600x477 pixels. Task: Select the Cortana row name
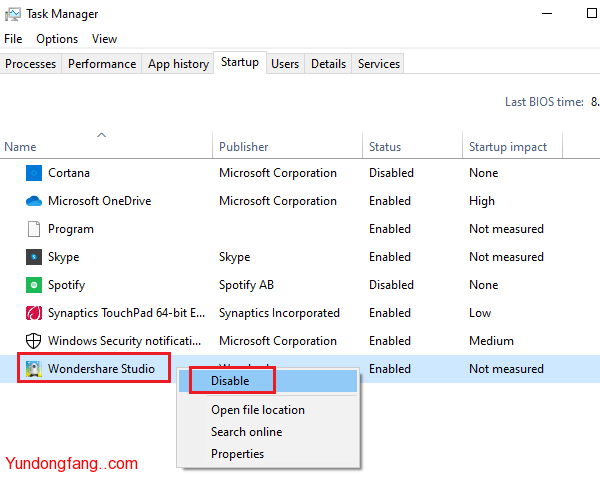point(69,173)
